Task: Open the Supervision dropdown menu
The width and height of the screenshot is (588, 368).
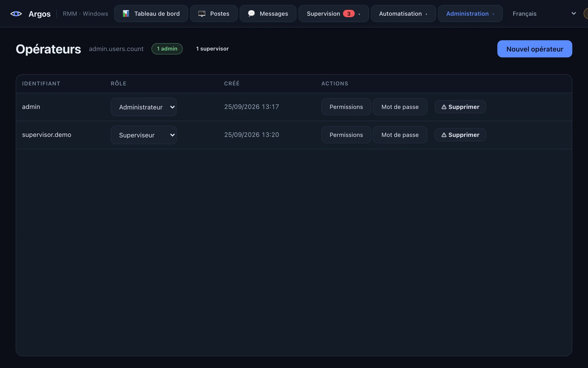Action: tap(333, 13)
